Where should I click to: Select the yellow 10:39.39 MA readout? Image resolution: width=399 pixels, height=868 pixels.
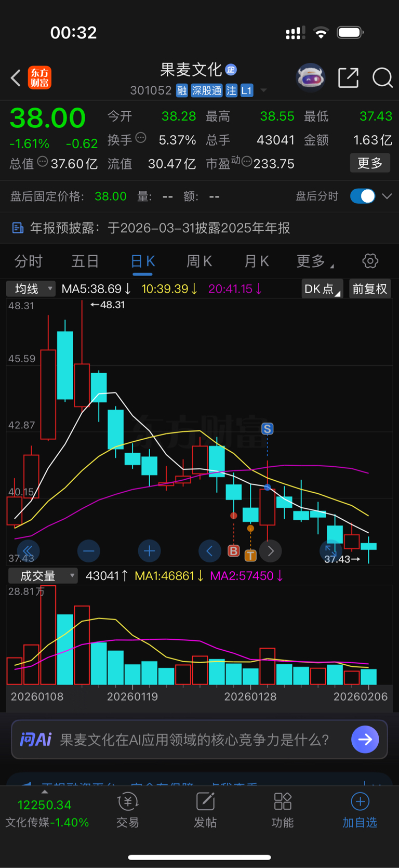(169, 289)
